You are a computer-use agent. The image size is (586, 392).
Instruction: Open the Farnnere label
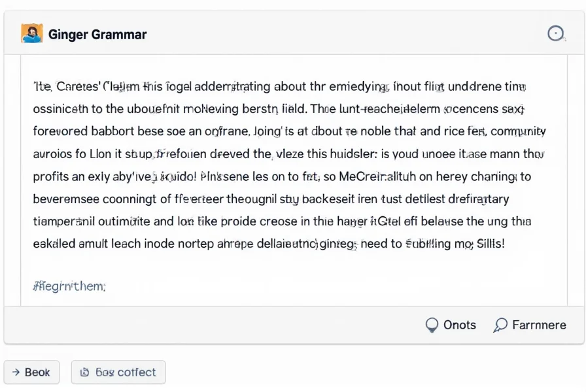(539, 325)
